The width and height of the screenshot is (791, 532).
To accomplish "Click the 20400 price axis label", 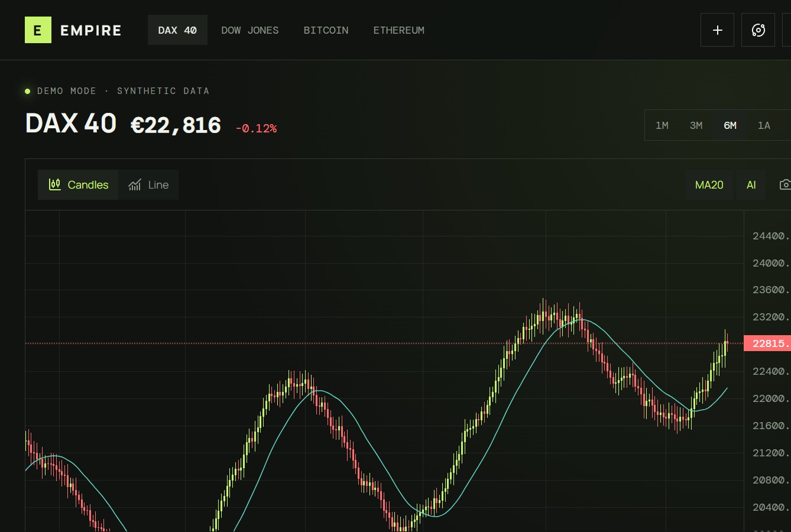I will click(x=771, y=507).
